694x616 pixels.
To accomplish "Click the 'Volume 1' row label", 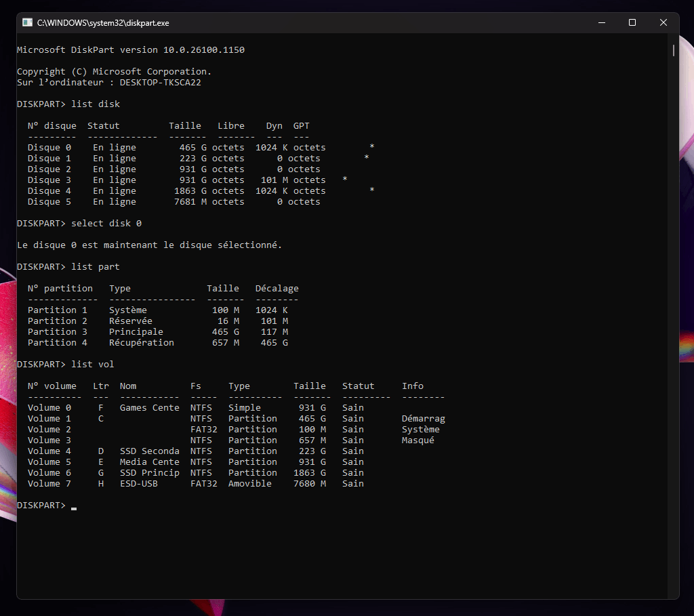I will click(49, 419).
